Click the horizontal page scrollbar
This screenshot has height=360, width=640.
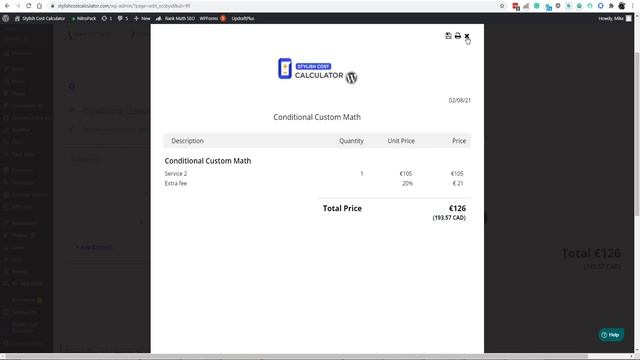298,357
